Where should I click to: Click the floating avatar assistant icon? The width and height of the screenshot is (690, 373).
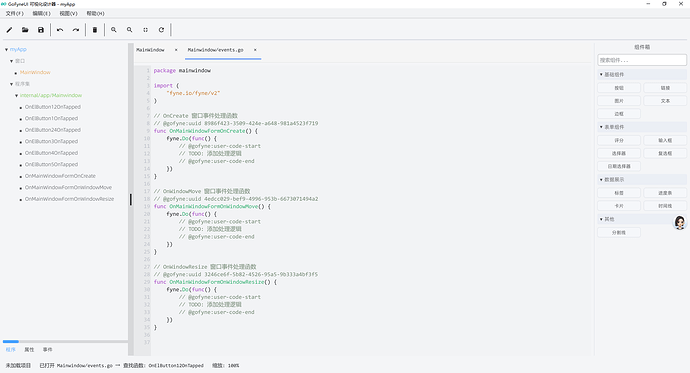point(680,222)
